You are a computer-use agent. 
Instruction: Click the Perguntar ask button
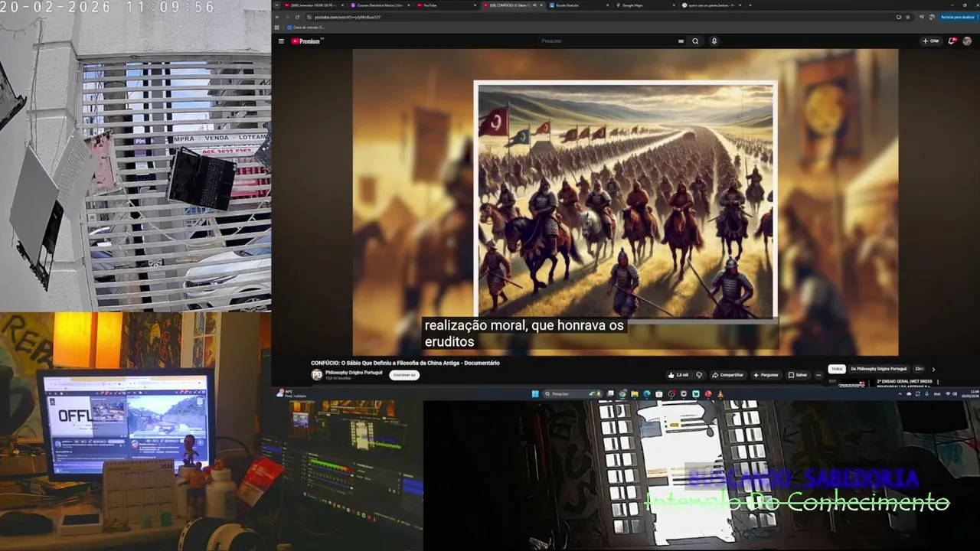(x=766, y=375)
